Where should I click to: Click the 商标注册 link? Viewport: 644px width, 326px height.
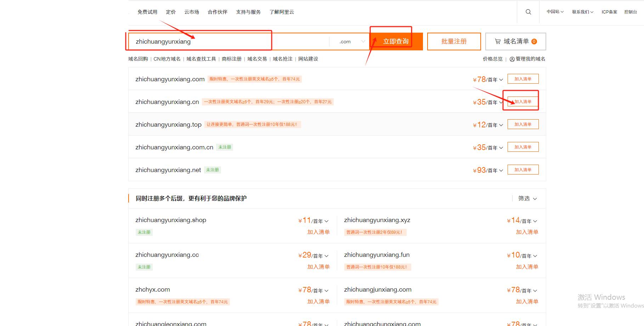(x=231, y=59)
